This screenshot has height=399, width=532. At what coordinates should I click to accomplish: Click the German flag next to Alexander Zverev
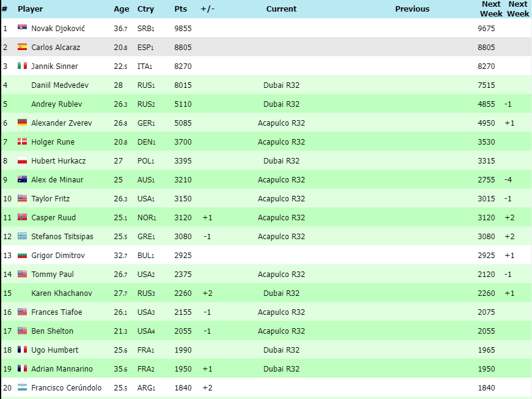22,123
